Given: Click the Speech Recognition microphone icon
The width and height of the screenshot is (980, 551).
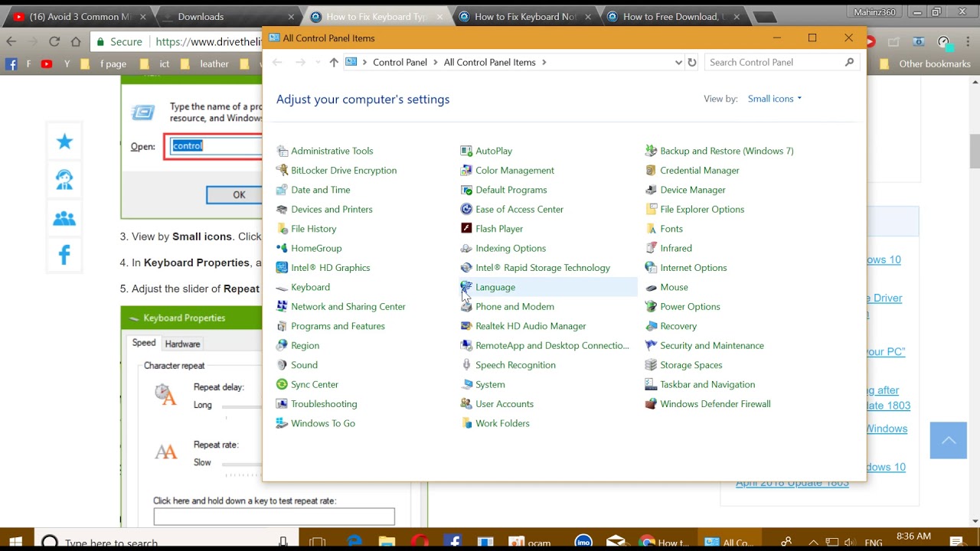Looking at the screenshot, I should (466, 365).
